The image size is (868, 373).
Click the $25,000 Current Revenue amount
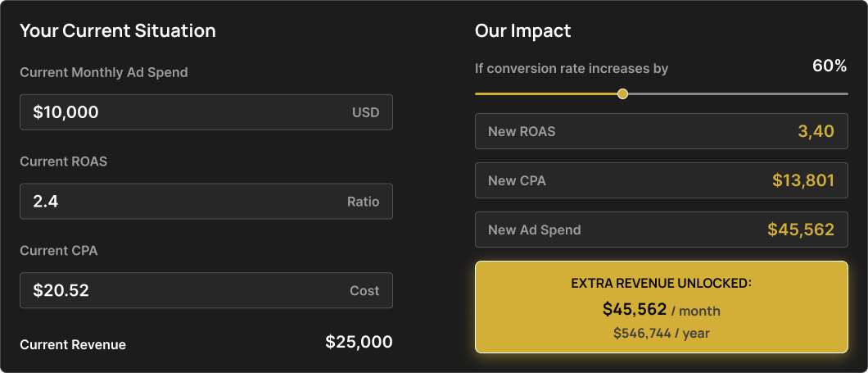pos(359,342)
